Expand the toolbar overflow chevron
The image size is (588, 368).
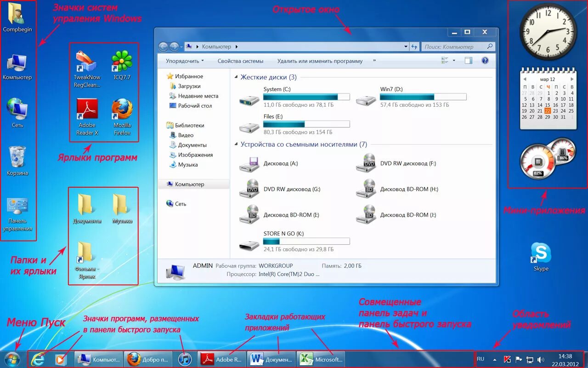374,60
